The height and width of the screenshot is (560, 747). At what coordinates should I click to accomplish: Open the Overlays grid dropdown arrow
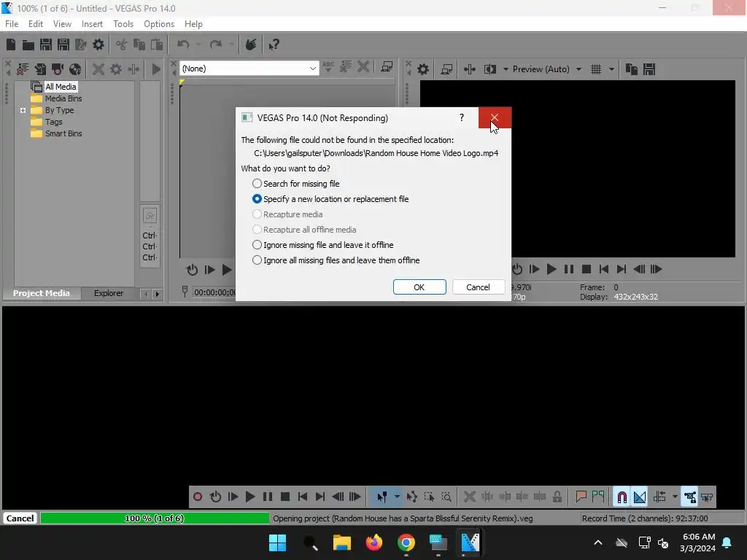[611, 69]
